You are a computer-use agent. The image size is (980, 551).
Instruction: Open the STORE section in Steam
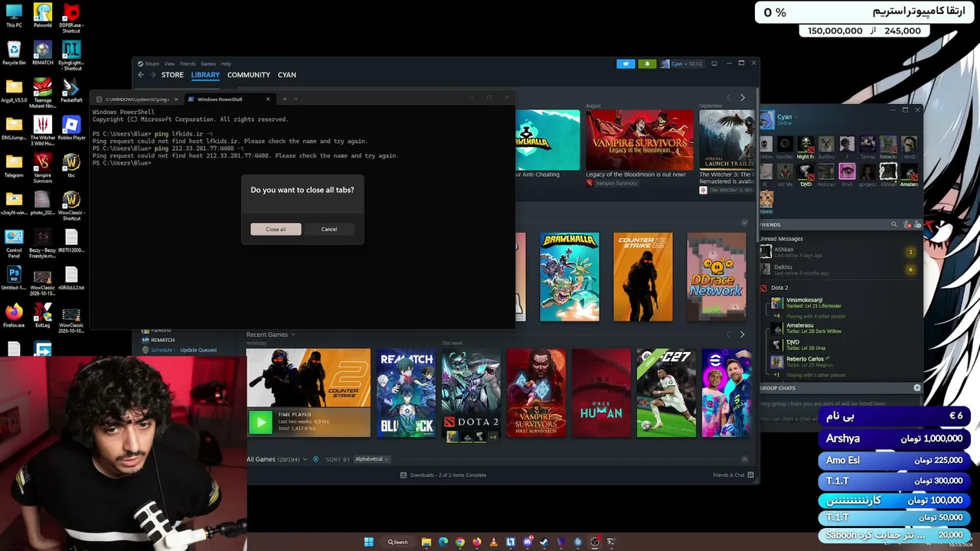click(x=172, y=75)
